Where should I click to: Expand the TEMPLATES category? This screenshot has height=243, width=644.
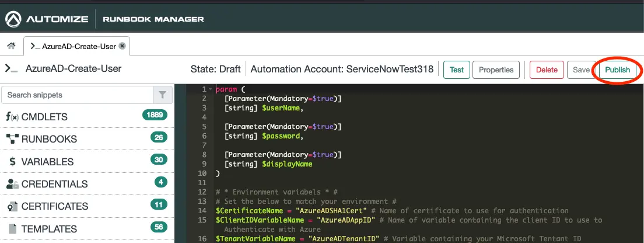click(49, 229)
